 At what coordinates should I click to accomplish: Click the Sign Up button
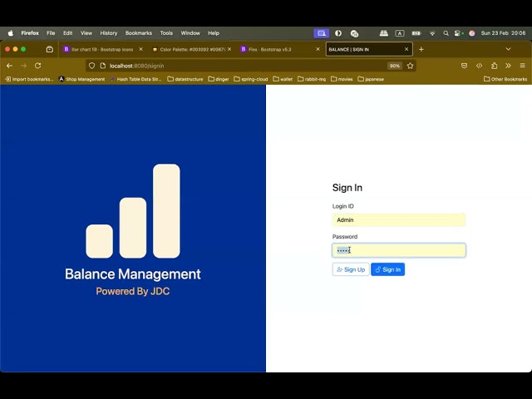(x=351, y=269)
